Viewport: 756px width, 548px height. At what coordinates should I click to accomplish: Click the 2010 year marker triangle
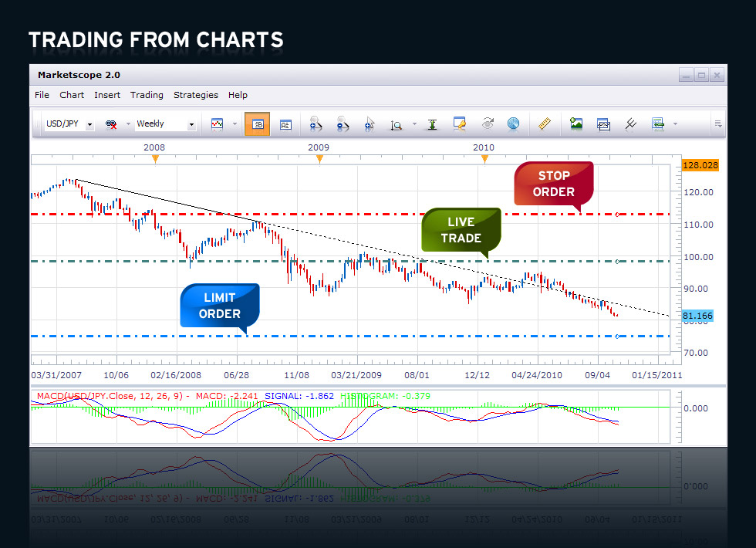[484, 159]
